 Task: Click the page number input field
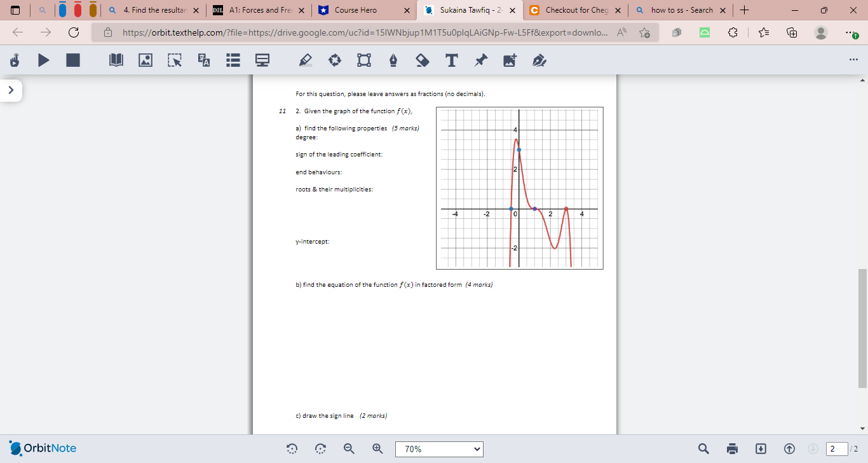point(836,449)
